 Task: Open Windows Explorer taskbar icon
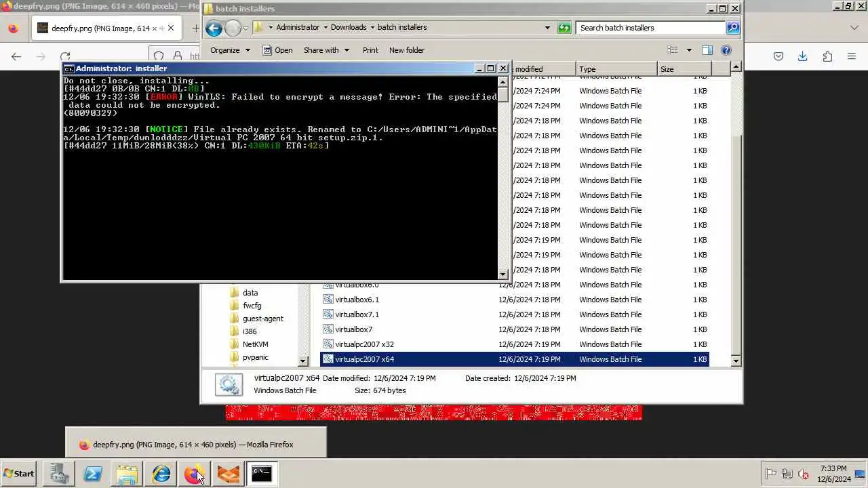[x=127, y=474]
